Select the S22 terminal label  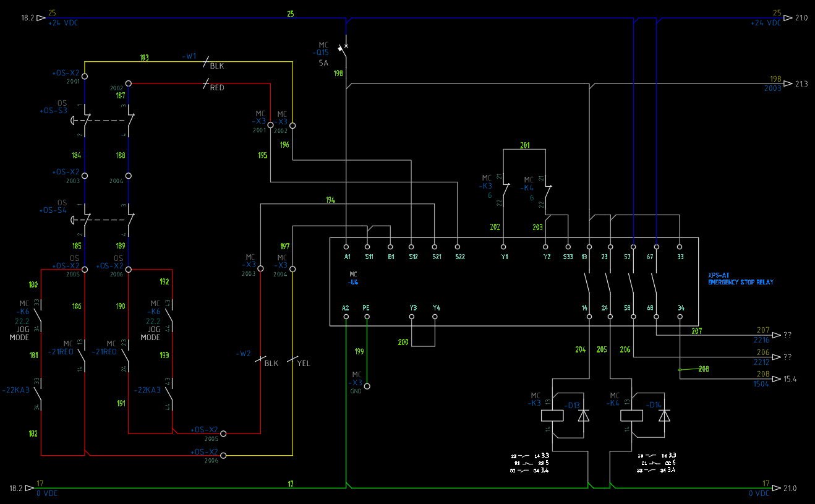pos(459,256)
